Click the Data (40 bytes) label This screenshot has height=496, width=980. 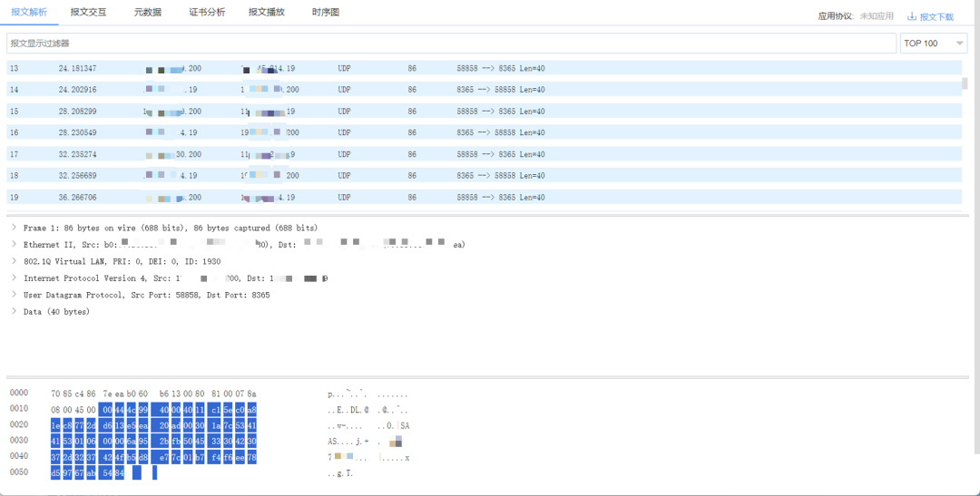[x=57, y=312]
